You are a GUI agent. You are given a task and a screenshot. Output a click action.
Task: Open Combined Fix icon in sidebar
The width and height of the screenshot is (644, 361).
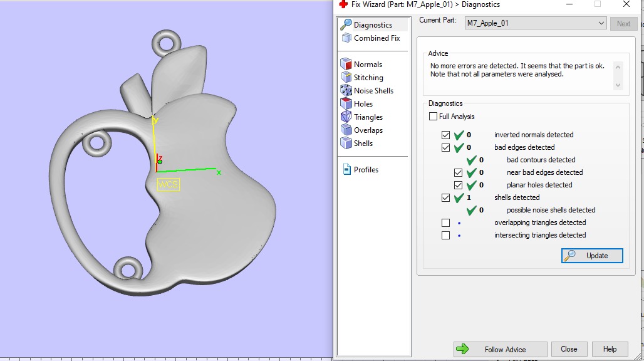pyautogui.click(x=346, y=38)
